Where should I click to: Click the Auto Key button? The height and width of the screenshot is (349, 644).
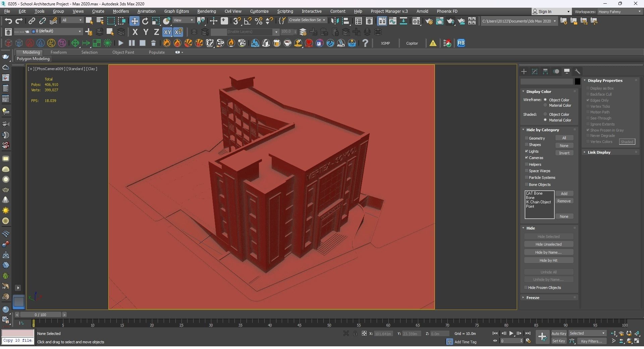(559, 333)
